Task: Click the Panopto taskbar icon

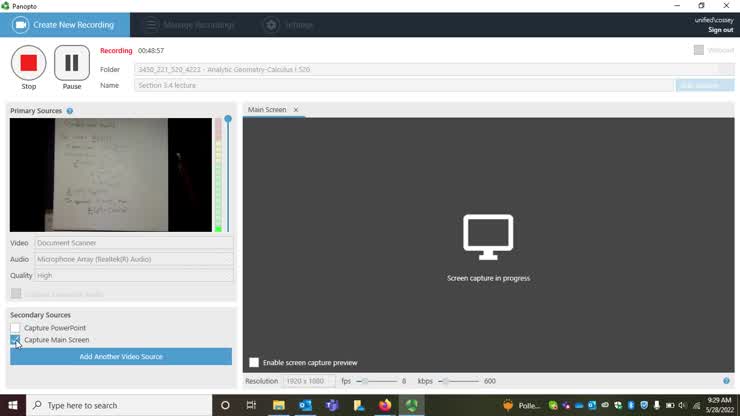Action: 412,405
